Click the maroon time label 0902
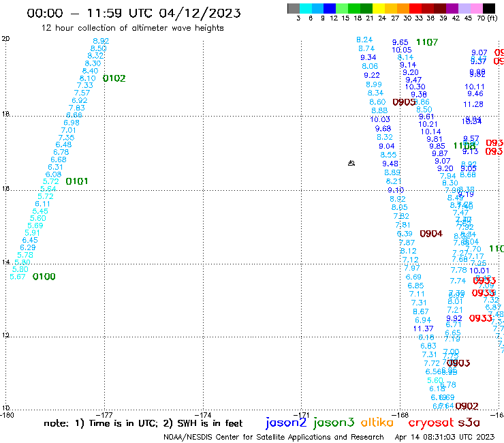504x443 pixels. click(x=467, y=406)
